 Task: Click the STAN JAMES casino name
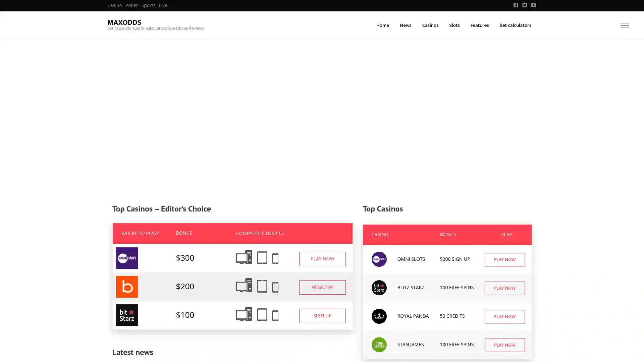pyautogui.click(x=410, y=345)
